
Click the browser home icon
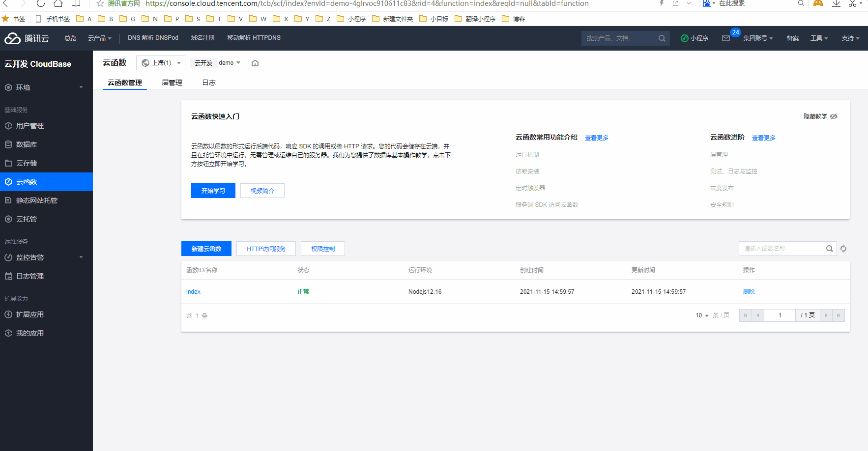[x=58, y=3]
